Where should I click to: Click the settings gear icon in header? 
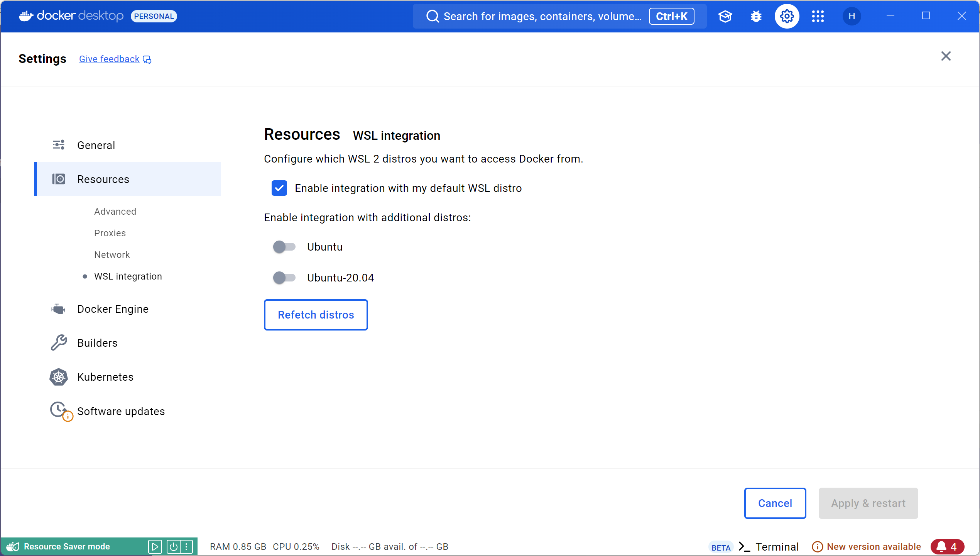click(787, 16)
